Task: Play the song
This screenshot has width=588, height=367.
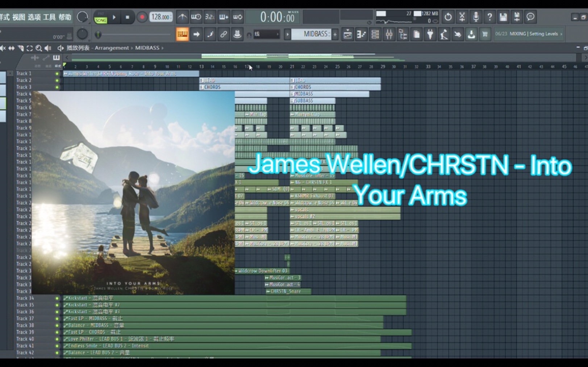Action: [114, 17]
